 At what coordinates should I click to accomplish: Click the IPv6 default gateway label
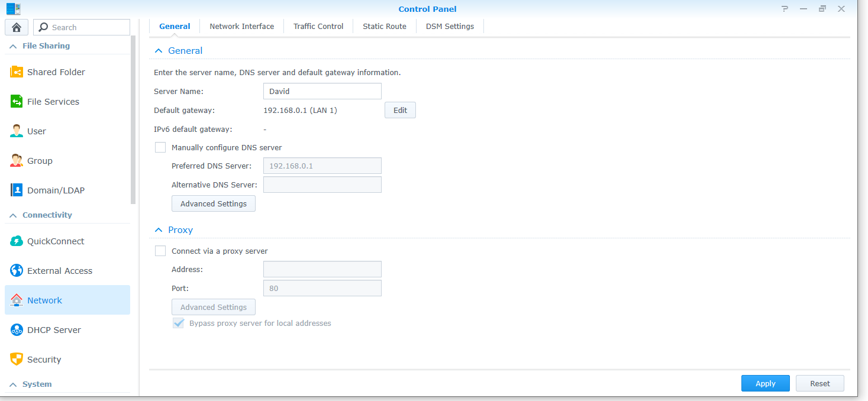pos(193,129)
